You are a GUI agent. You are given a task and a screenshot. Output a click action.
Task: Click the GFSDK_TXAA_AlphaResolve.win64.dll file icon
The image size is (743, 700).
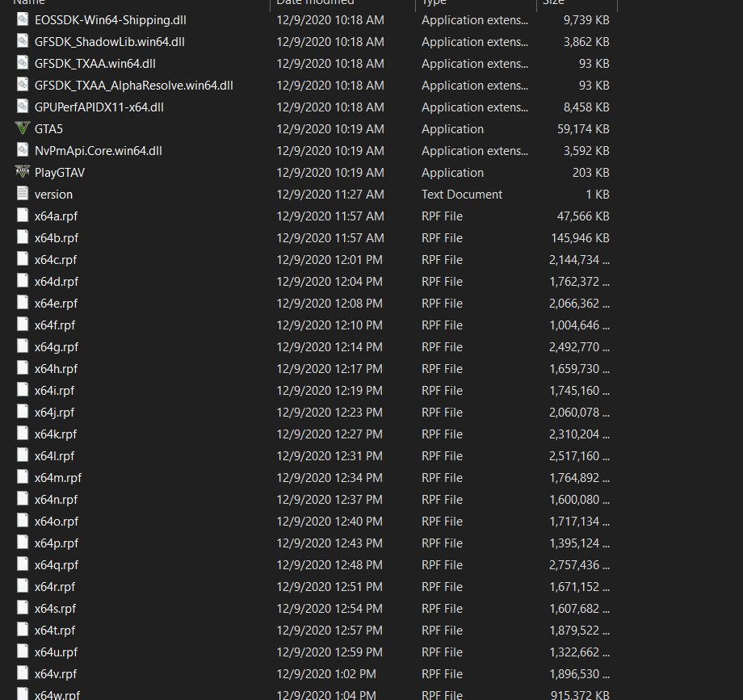pyautogui.click(x=23, y=85)
